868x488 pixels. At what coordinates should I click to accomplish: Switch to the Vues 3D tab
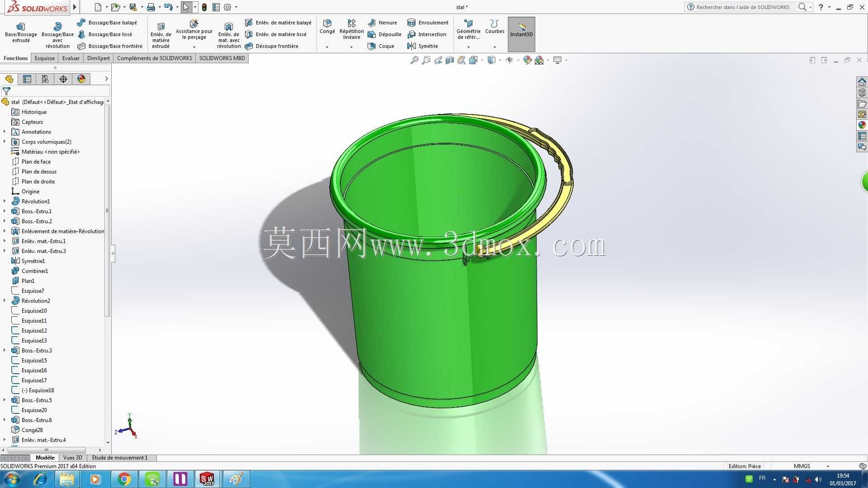tap(73, 458)
